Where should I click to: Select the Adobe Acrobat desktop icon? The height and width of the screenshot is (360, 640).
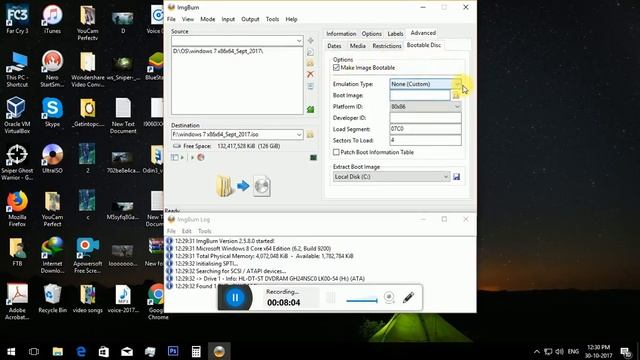[x=17, y=302]
